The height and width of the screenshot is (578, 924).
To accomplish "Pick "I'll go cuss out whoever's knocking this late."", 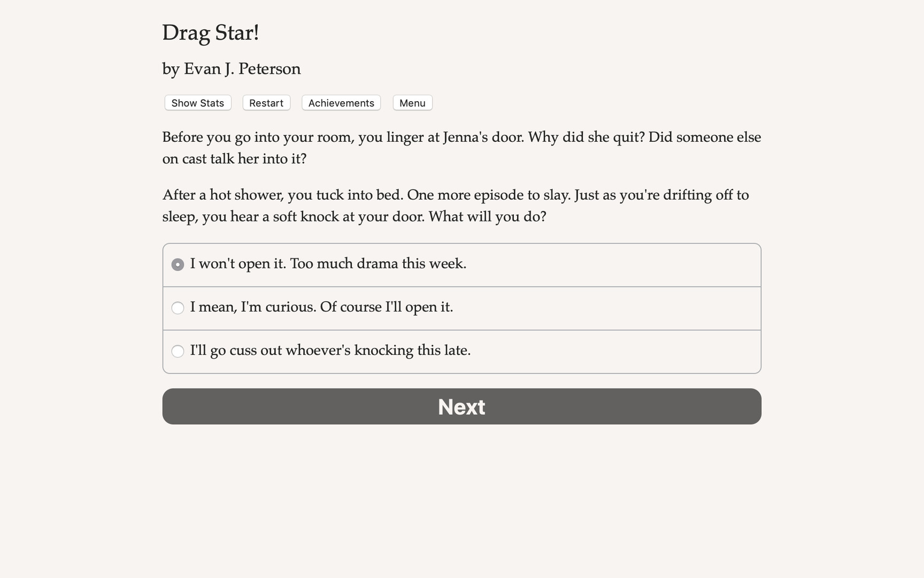I will coord(331,351).
